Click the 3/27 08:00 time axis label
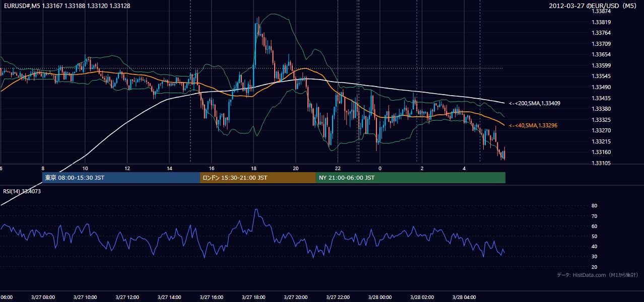The height and width of the screenshot is (302, 644). [x=43, y=297]
